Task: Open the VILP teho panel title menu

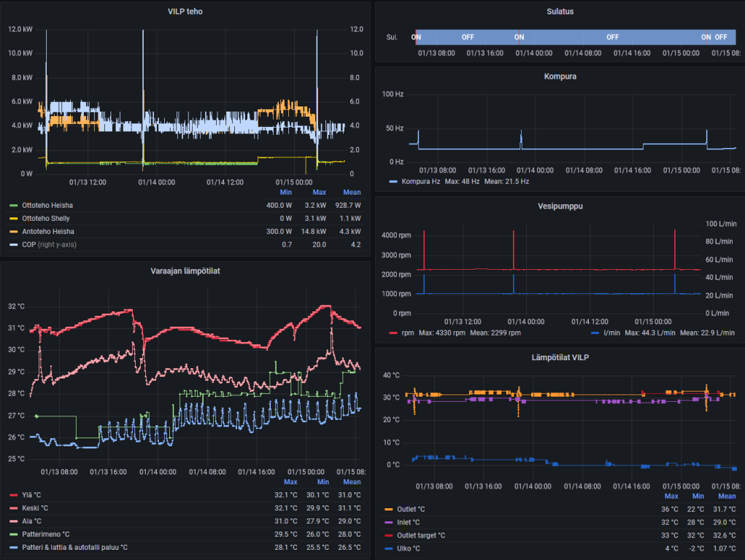Action: (x=185, y=11)
